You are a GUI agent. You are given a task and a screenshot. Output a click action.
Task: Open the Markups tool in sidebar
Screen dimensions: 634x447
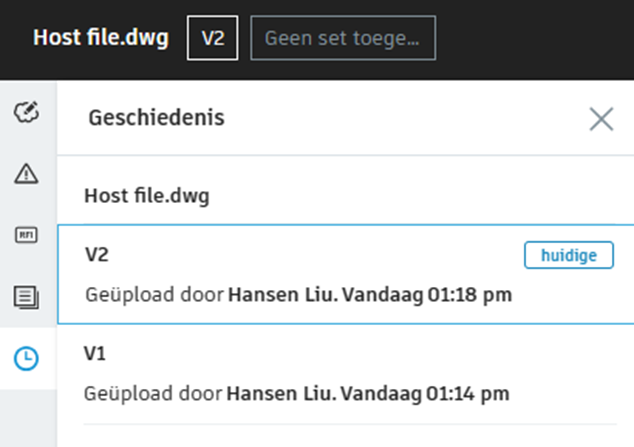click(x=27, y=112)
